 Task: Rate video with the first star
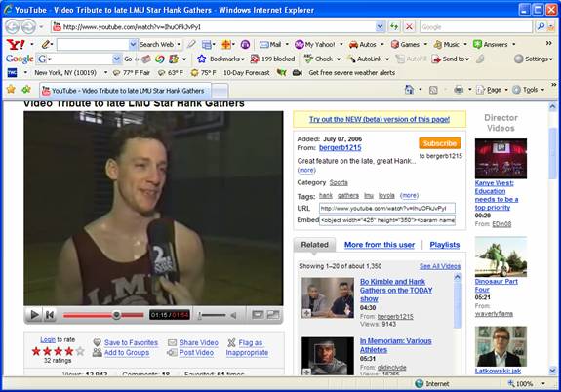(36, 351)
